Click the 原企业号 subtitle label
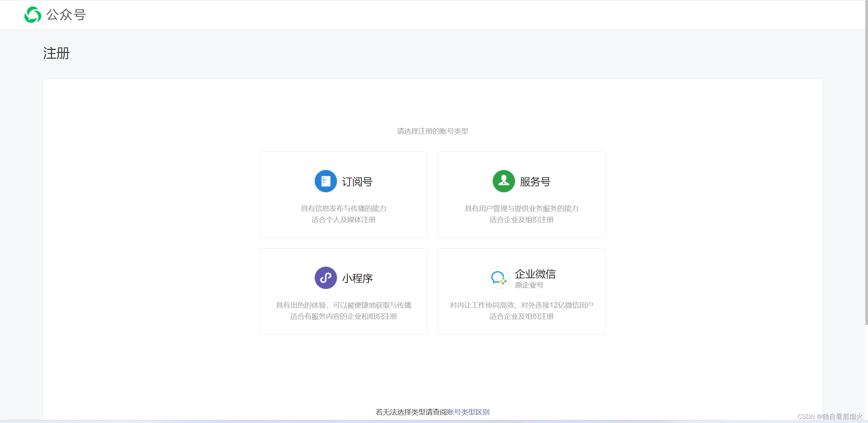This screenshot has height=423, width=868. [x=529, y=285]
